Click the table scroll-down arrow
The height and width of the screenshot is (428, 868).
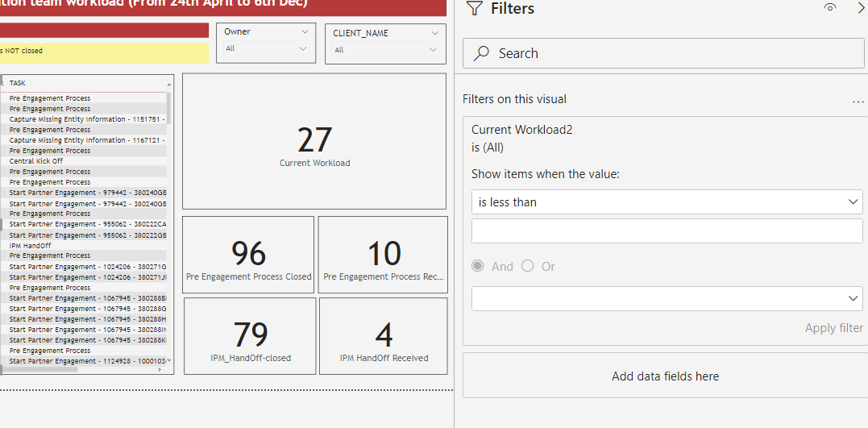click(168, 360)
